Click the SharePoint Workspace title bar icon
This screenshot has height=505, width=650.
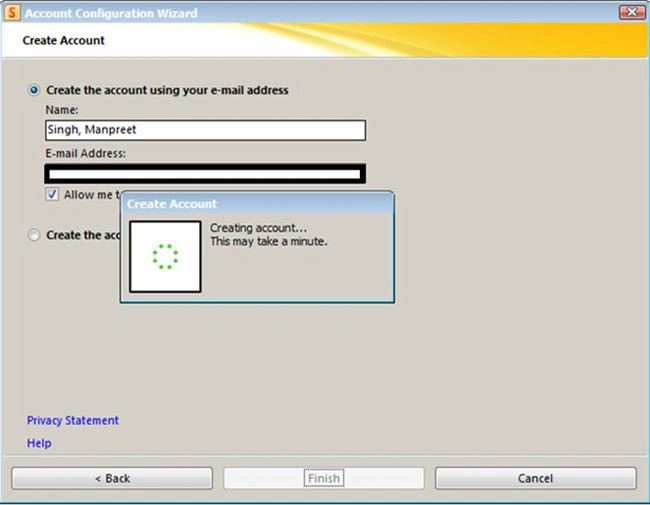point(12,13)
